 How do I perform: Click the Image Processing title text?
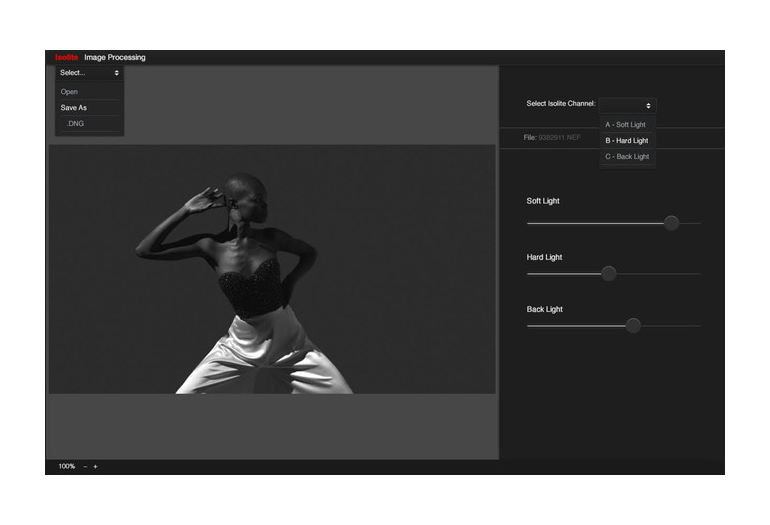click(115, 57)
